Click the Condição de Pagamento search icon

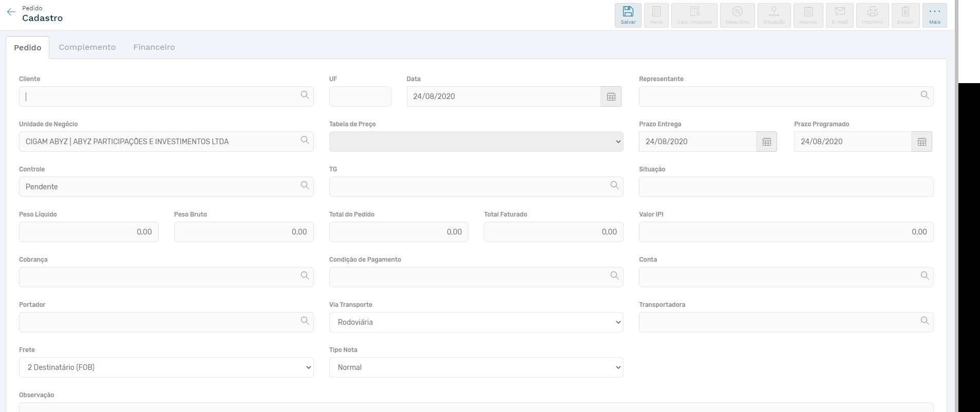tap(614, 276)
